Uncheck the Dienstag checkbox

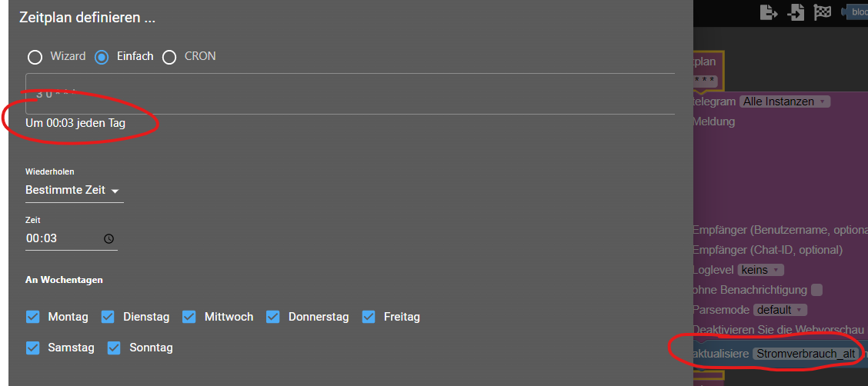coord(108,317)
